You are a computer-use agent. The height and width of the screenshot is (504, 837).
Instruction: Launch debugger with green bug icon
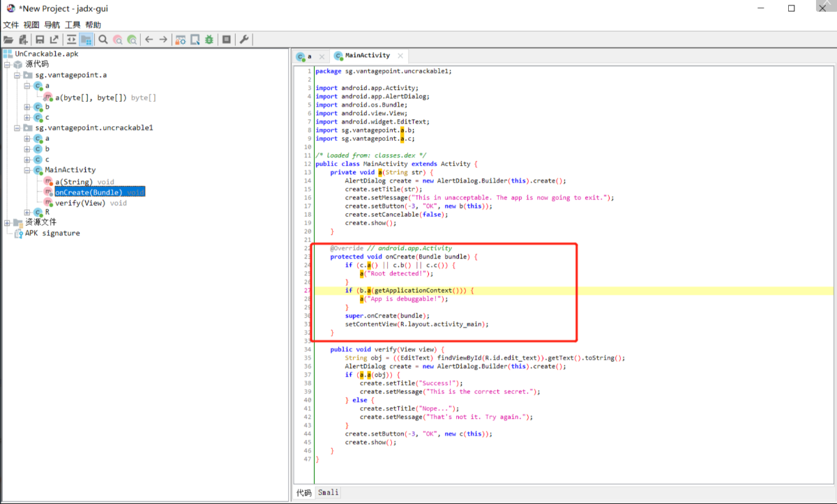click(x=209, y=40)
